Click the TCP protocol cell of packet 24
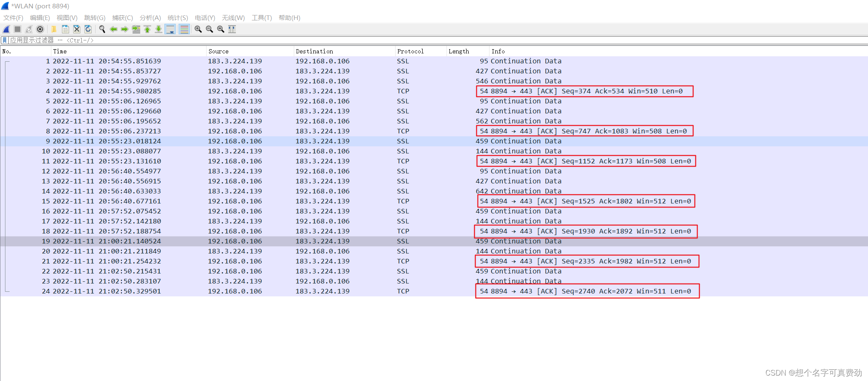 (403, 291)
